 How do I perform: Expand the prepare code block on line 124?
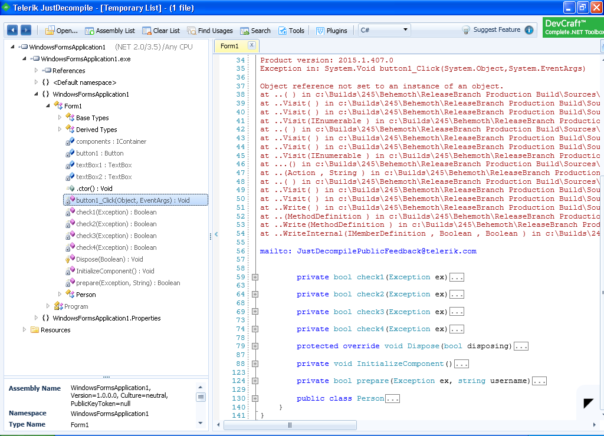(255, 381)
